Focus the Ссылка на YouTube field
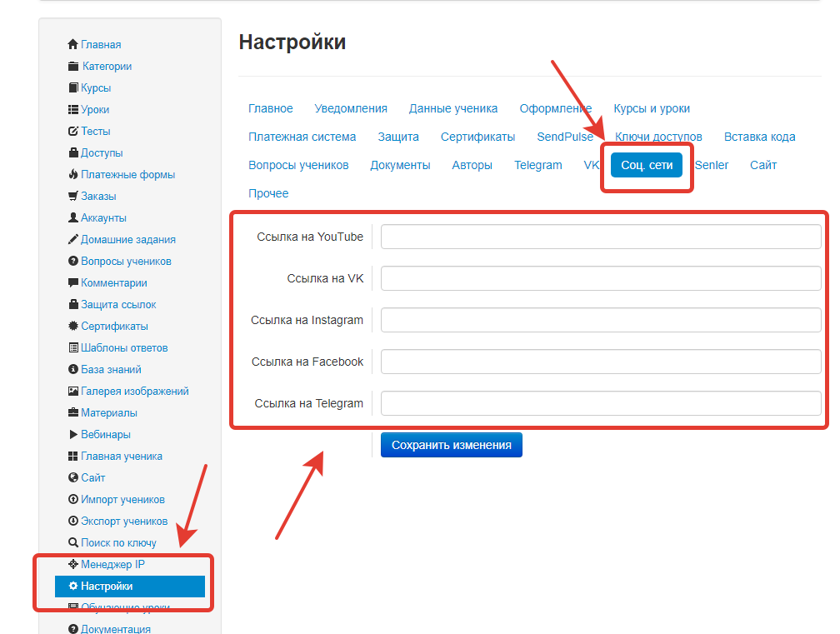 [x=601, y=237]
